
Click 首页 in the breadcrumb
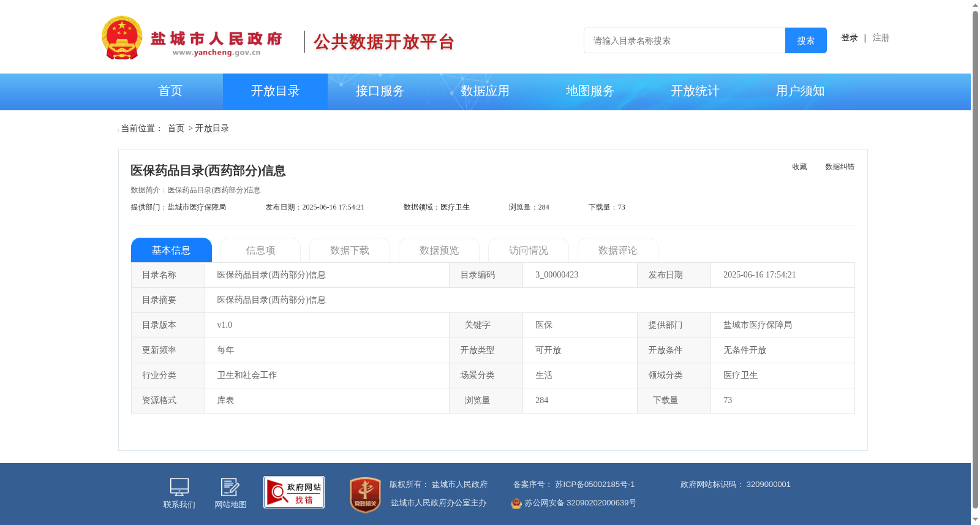[x=176, y=129]
